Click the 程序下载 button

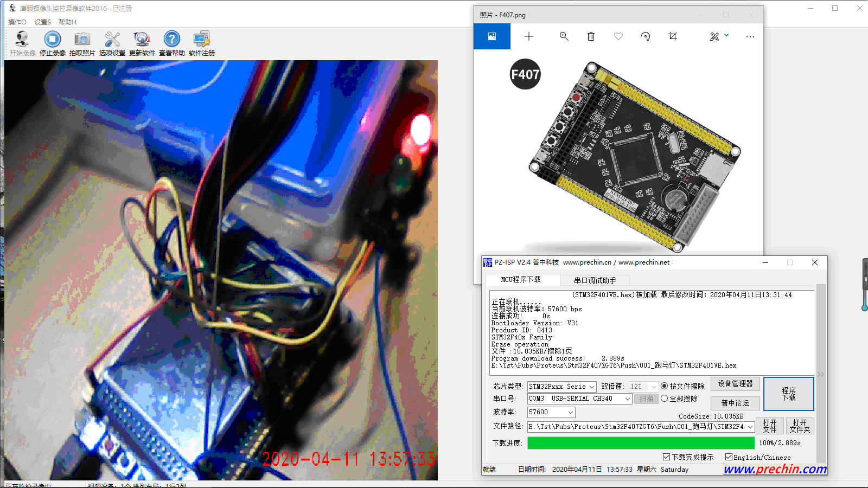click(x=789, y=394)
